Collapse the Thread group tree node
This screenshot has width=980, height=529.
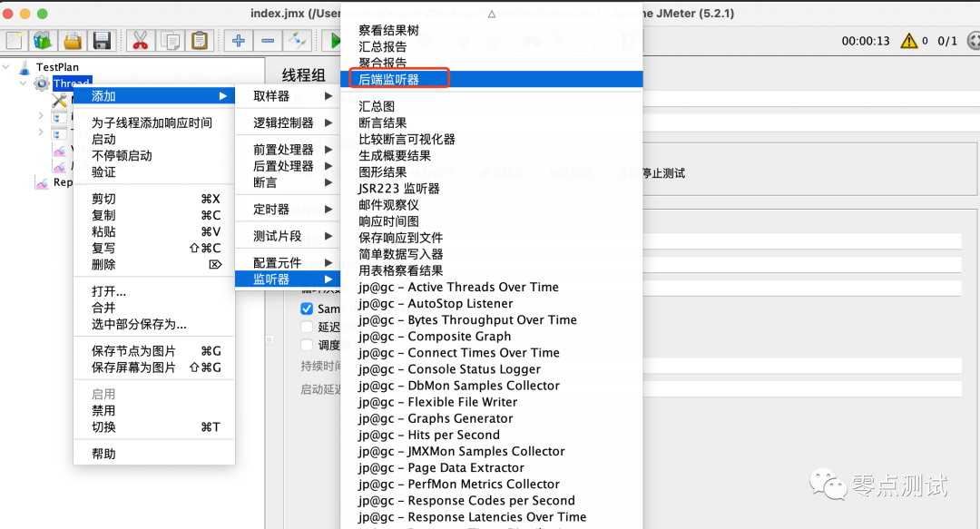(24, 83)
